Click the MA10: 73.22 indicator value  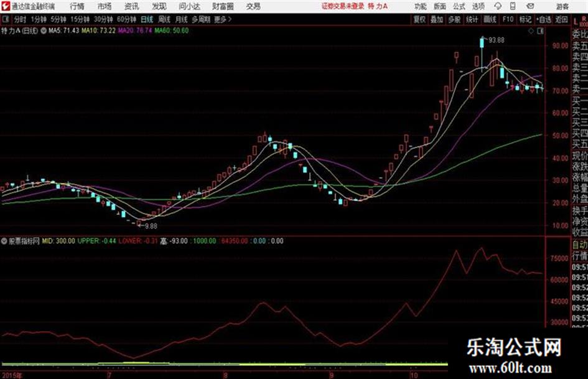coord(99,30)
